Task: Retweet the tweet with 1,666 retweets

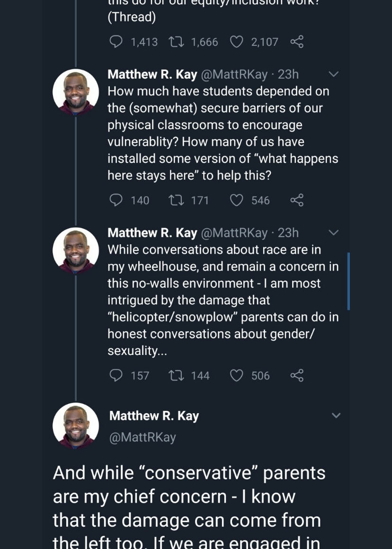Action: (176, 42)
